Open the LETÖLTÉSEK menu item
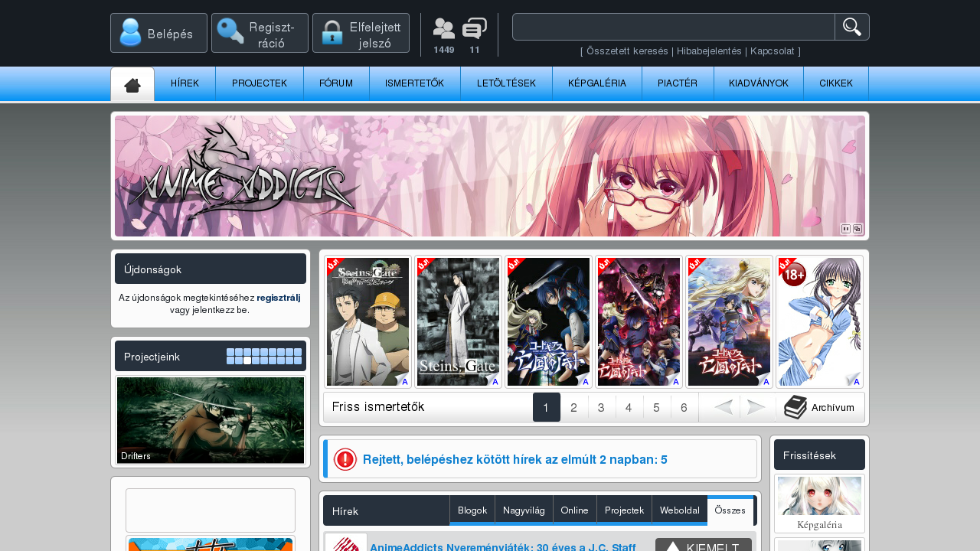The width and height of the screenshot is (980, 551). tap(506, 83)
